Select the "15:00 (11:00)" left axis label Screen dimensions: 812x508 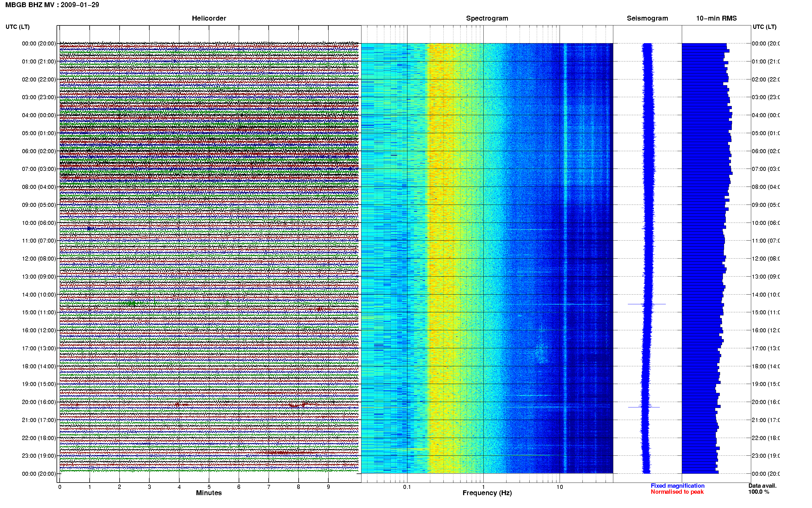point(39,313)
